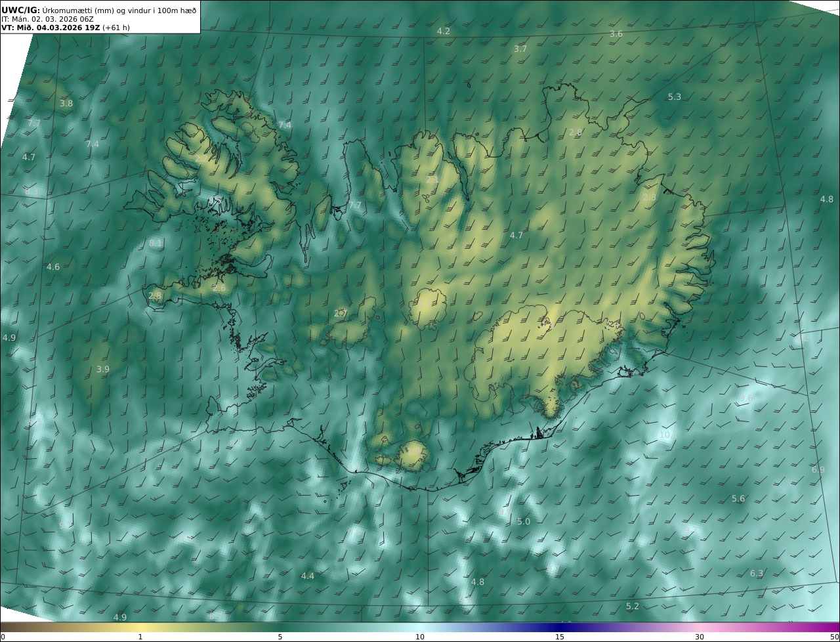Click the 5.0 value label
The height and width of the screenshot is (642, 840).
524,522
